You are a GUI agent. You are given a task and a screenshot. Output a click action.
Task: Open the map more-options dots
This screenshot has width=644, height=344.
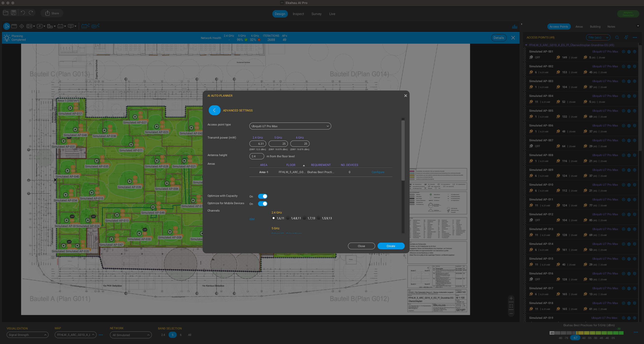(x=101, y=335)
